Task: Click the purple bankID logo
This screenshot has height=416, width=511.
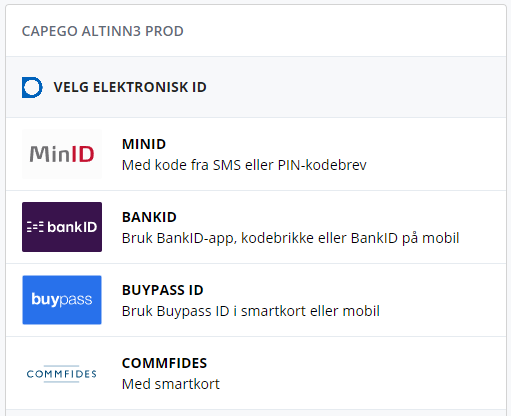Action: click(x=62, y=227)
